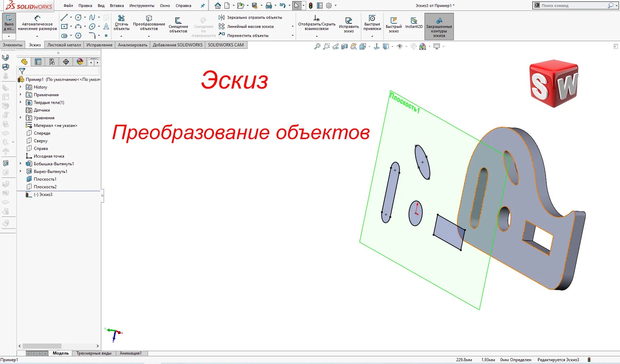Select the sketch Text (A) tool
This screenshot has width=620, height=364.
(x=106, y=26)
